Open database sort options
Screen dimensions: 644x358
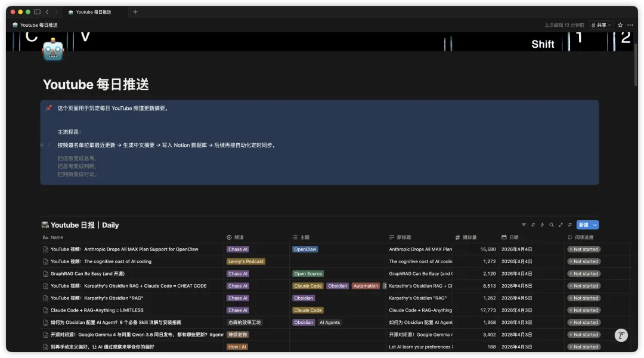pos(533,225)
